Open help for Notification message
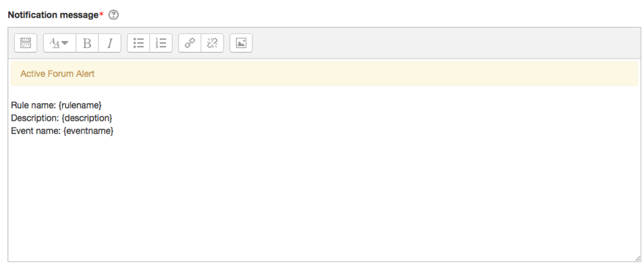Image resolution: width=644 pixels, height=271 pixels. point(113,15)
